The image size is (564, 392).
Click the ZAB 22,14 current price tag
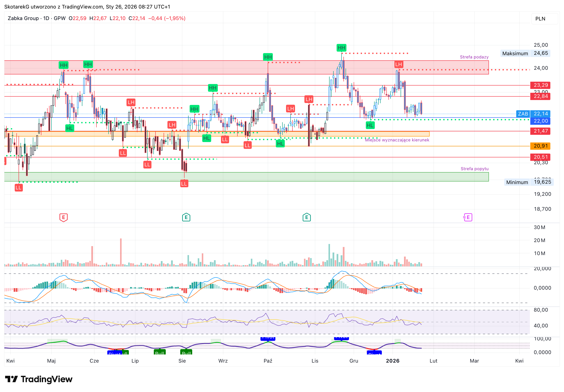533,114
